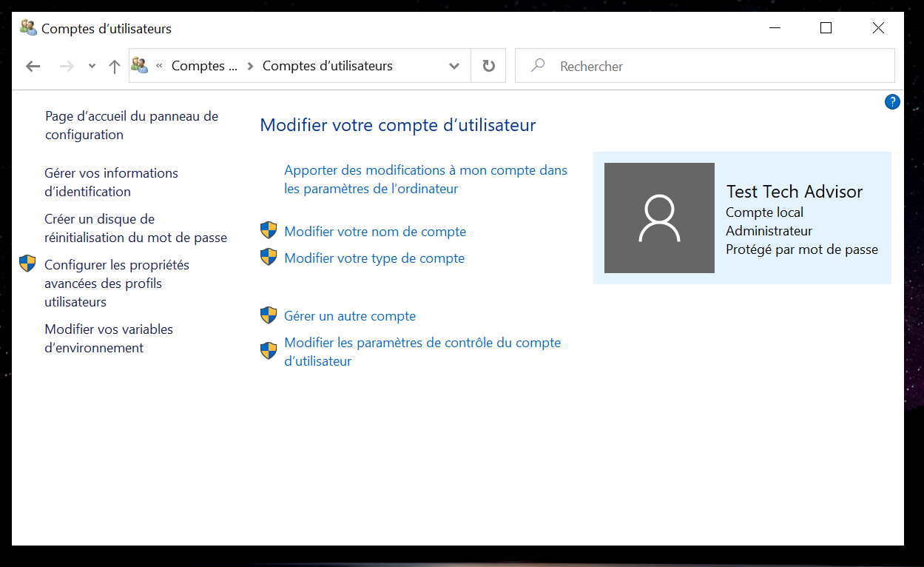Click the address bar user accounts icon
This screenshot has height=567, width=924.
click(140, 66)
